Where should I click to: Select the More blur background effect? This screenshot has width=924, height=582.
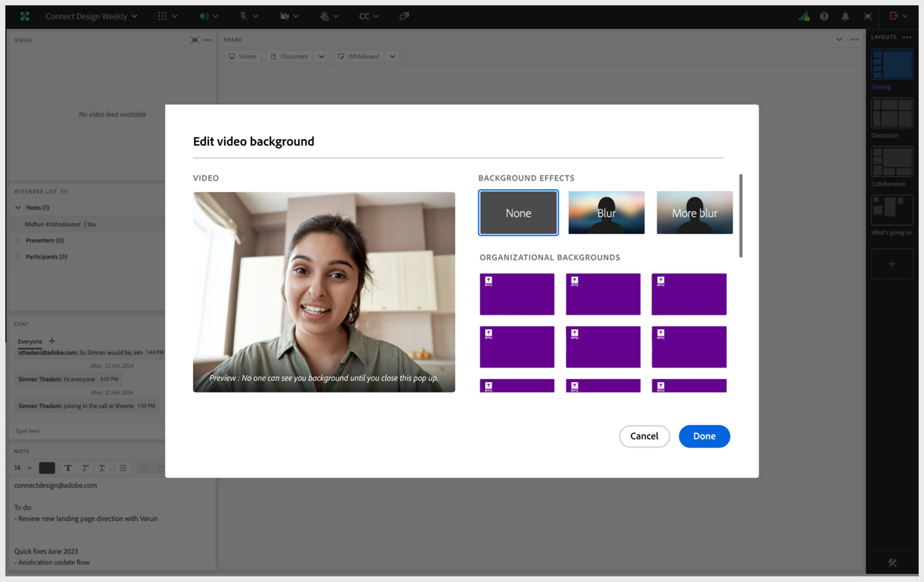pos(694,213)
